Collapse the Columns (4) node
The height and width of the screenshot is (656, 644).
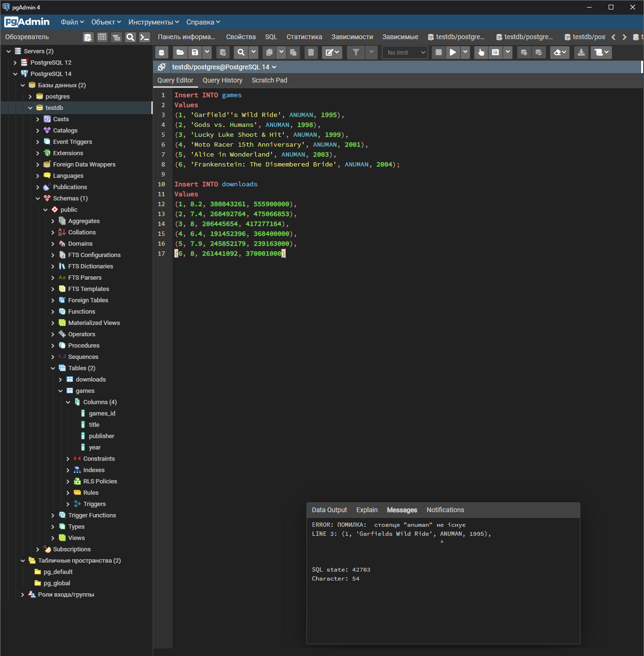(68, 402)
